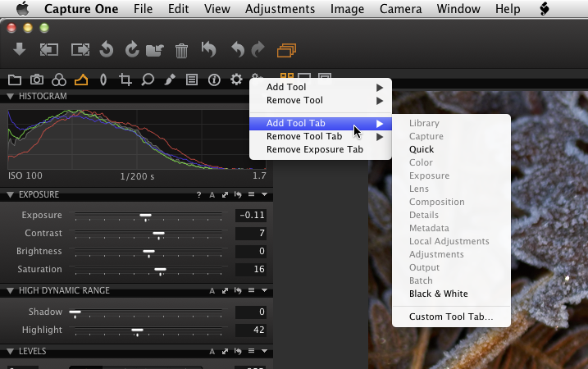
Task: Click the Saturation slider handle
Action: pos(160,270)
